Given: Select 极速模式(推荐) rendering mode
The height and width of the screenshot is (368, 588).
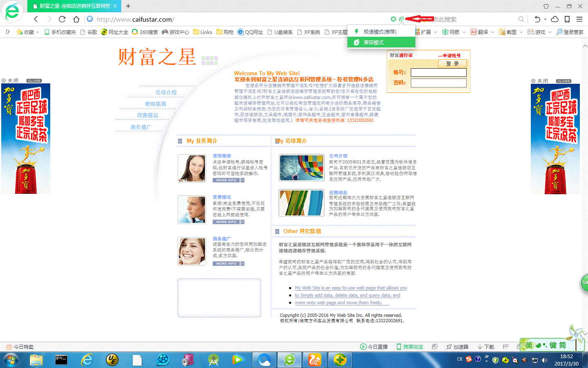Looking at the screenshot, I should coord(380,32).
